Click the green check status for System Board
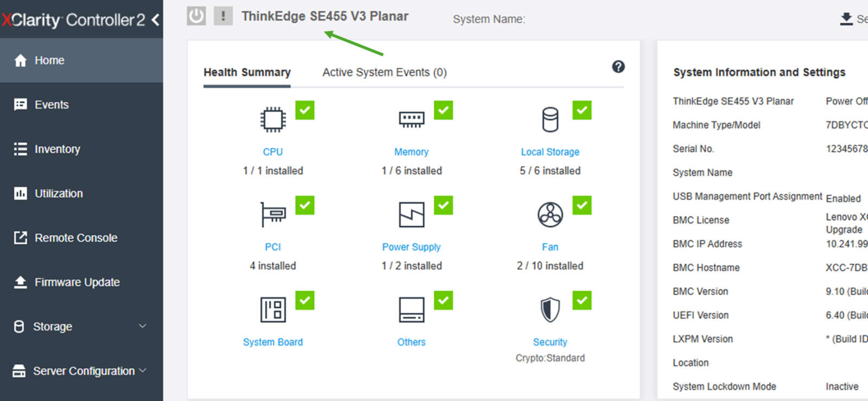 [x=305, y=300]
